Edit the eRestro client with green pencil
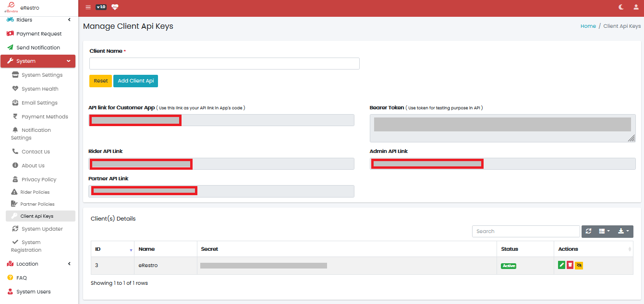 point(561,265)
